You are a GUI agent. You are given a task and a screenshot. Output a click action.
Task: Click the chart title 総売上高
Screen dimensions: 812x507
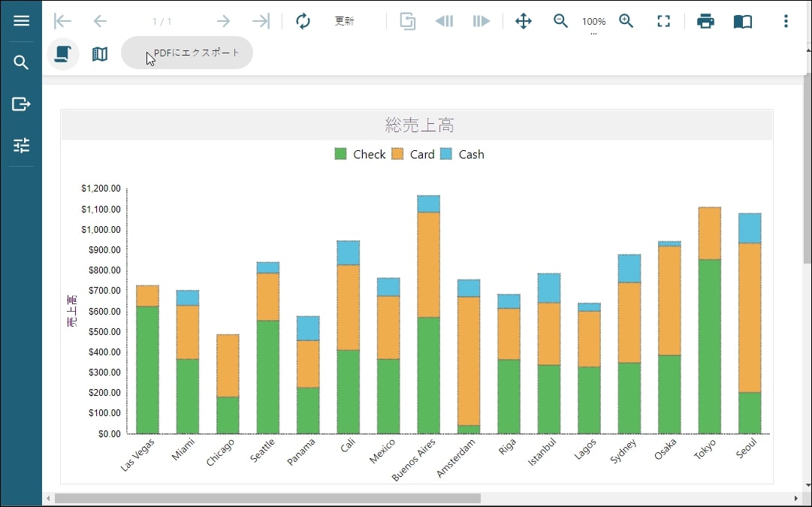(419, 125)
